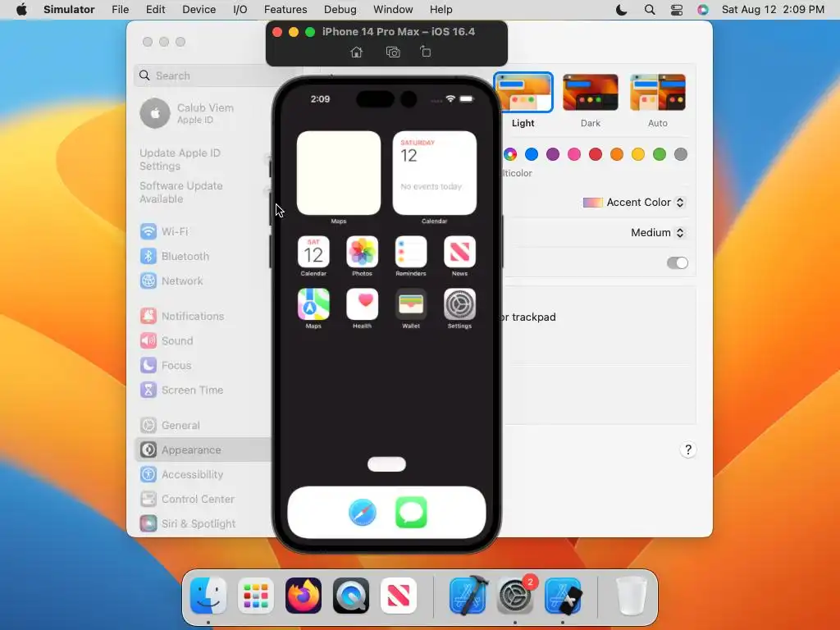Open Trash in the Dock
Viewport: 840px width, 630px height.
tap(632, 596)
